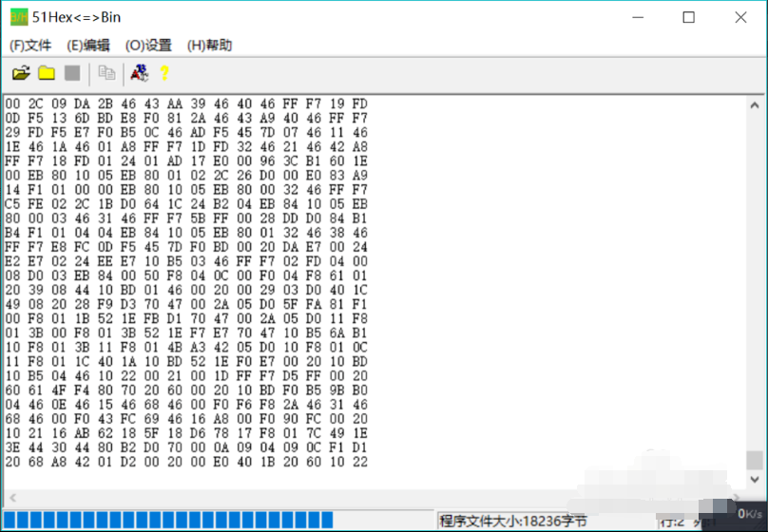The height and width of the screenshot is (532, 768).
Task: Click the hex line starting E2 E7 02 24
Action: point(186,261)
